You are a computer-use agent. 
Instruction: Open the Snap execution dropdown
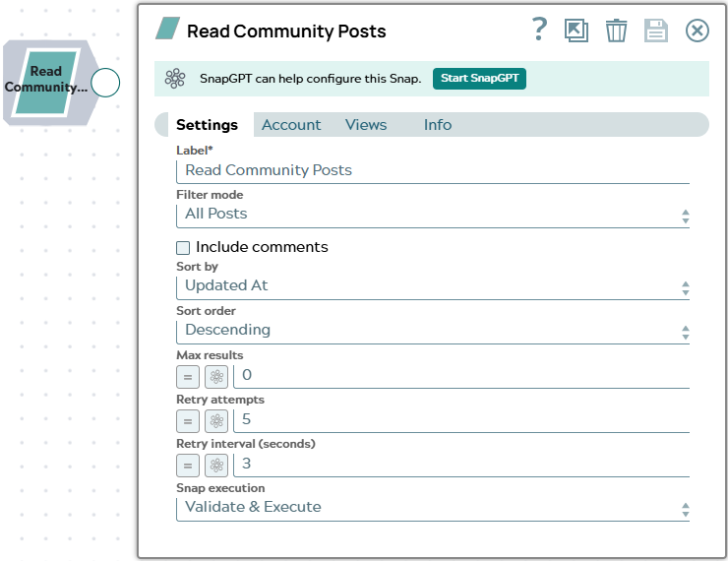click(x=433, y=508)
